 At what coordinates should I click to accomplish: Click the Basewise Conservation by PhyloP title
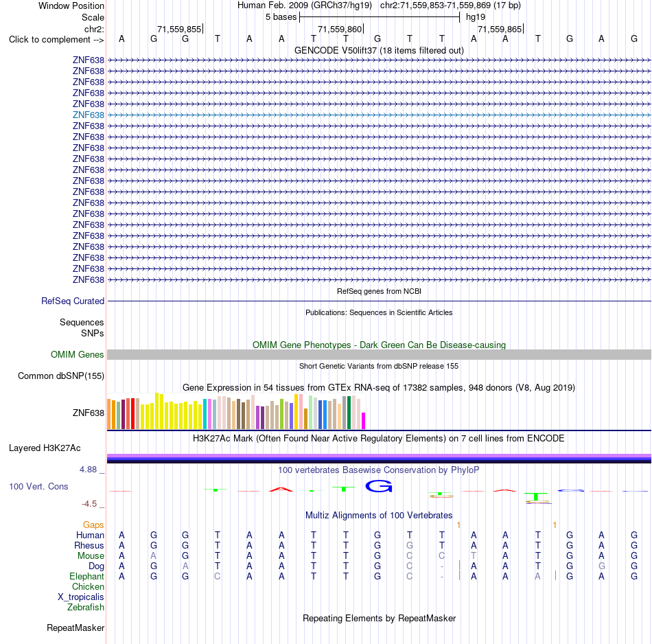[379, 470]
